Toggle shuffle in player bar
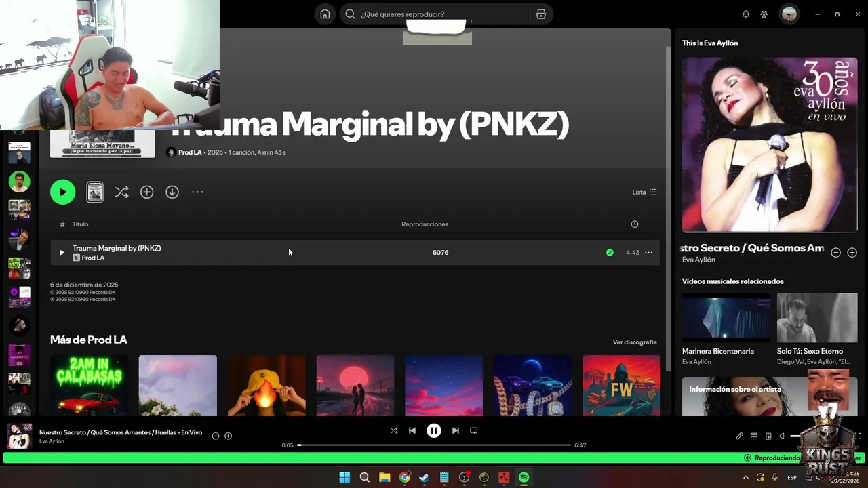Viewport: 868px width, 488px height. [x=394, y=430]
